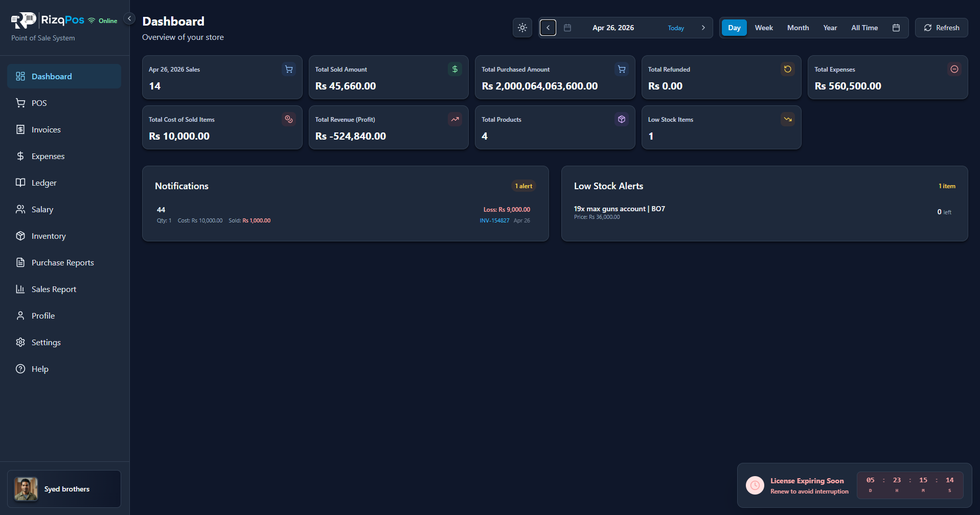Go to the previous date
The width and height of the screenshot is (980, 515).
pyautogui.click(x=548, y=28)
